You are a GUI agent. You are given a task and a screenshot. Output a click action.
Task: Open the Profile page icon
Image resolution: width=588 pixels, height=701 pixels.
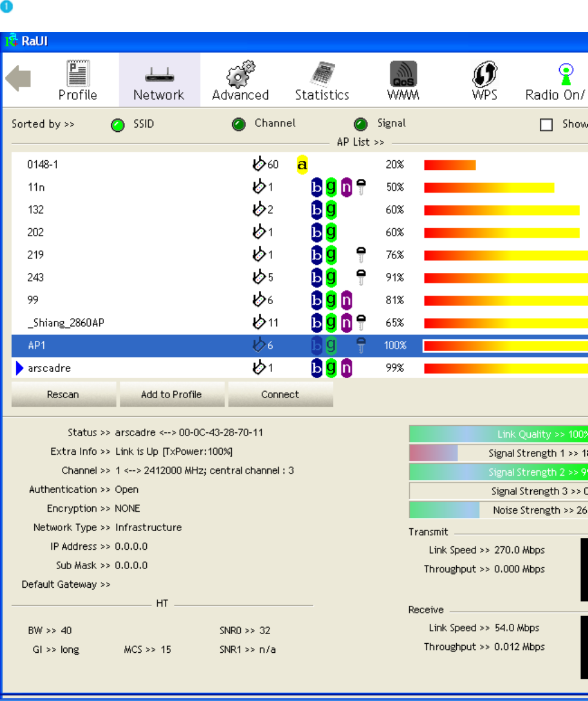click(x=78, y=73)
